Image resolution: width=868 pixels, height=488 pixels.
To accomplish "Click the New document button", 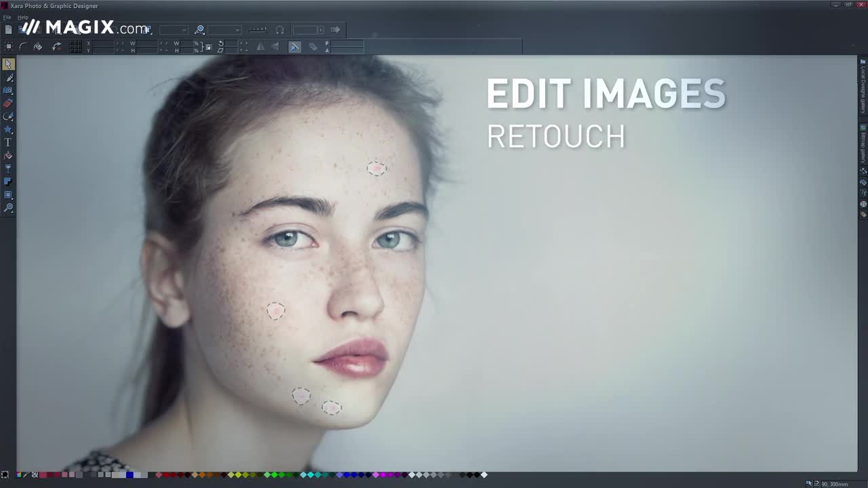I will pyautogui.click(x=8, y=30).
